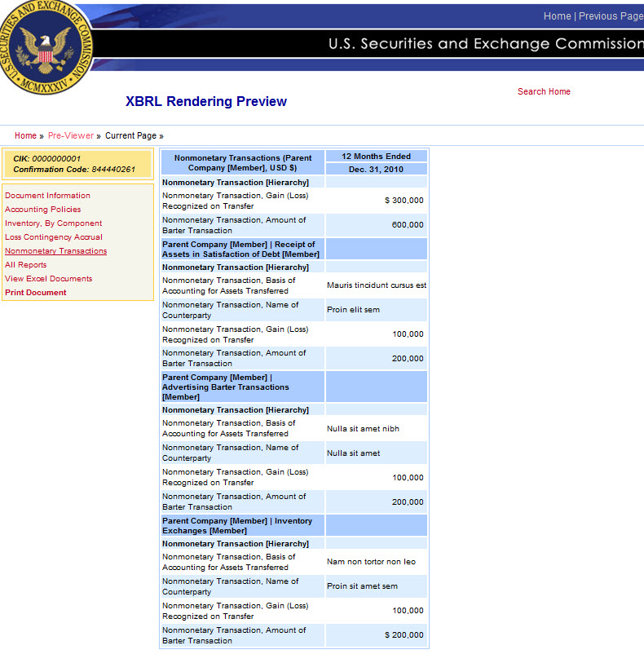
Task: Select the $ 200,000 value in last row
Action: coord(377,635)
